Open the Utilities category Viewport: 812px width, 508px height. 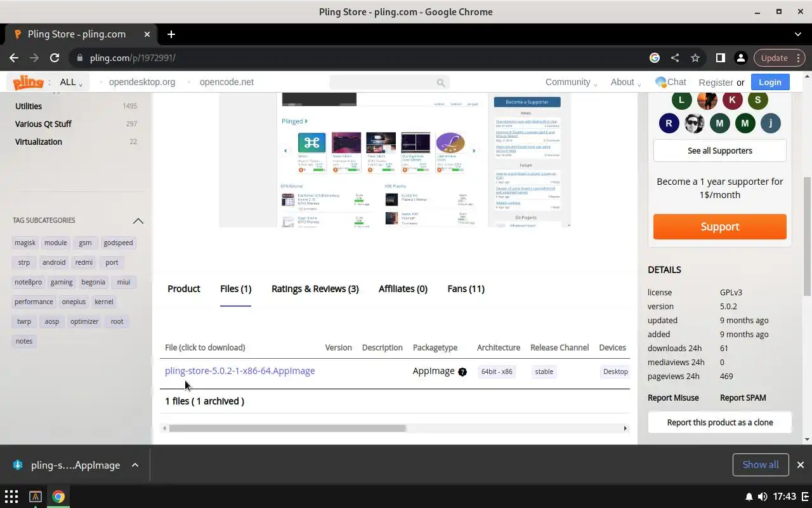29,106
